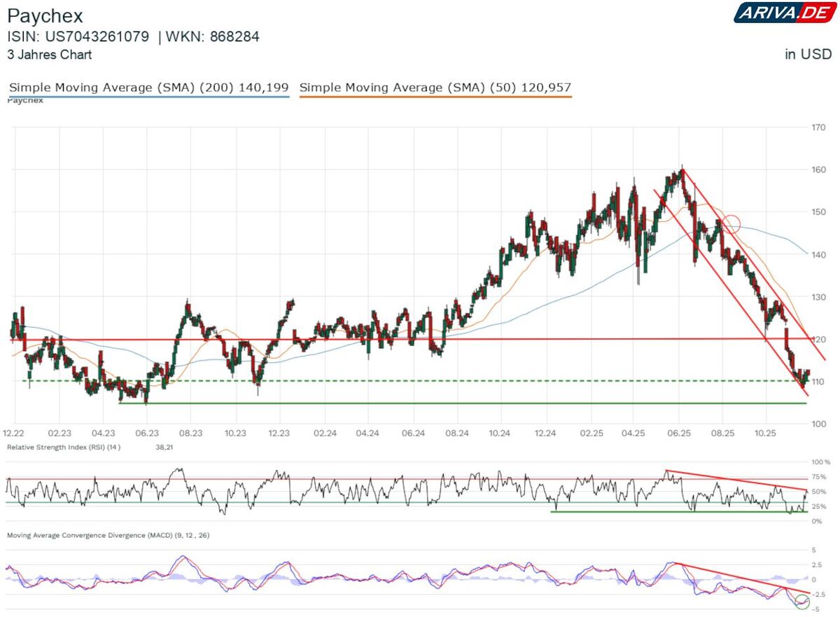Click the 10.23 date axis label

[x=235, y=434]
